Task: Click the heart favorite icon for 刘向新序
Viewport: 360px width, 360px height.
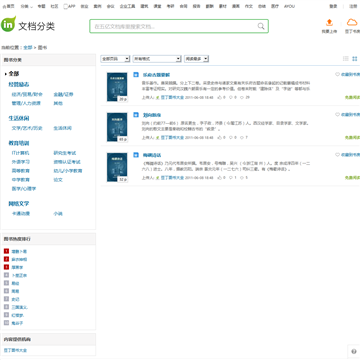Action: click(x=337, y=115)
